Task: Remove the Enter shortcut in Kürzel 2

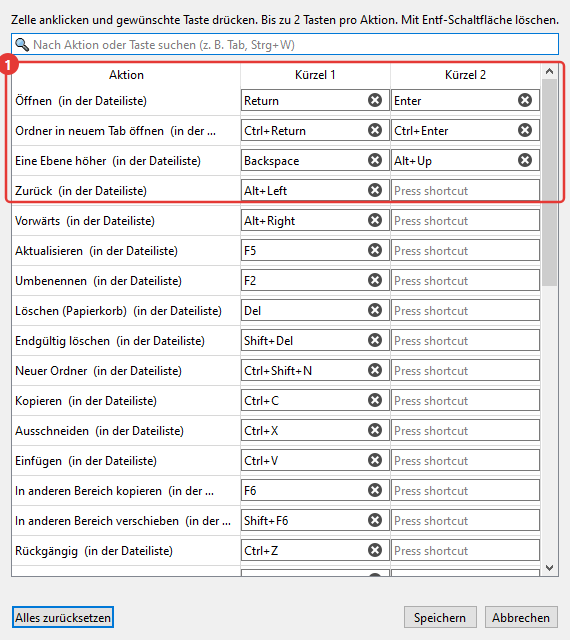Action: coord(525,100)
